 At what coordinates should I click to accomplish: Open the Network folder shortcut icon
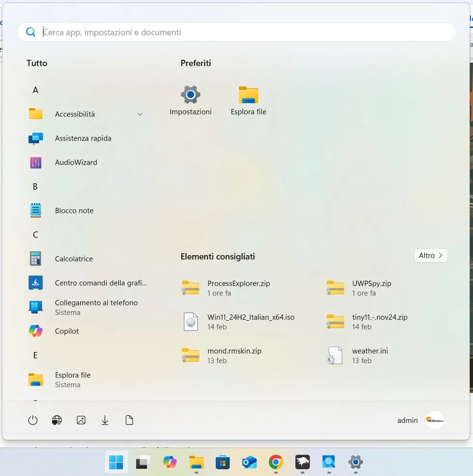(57, 421)
